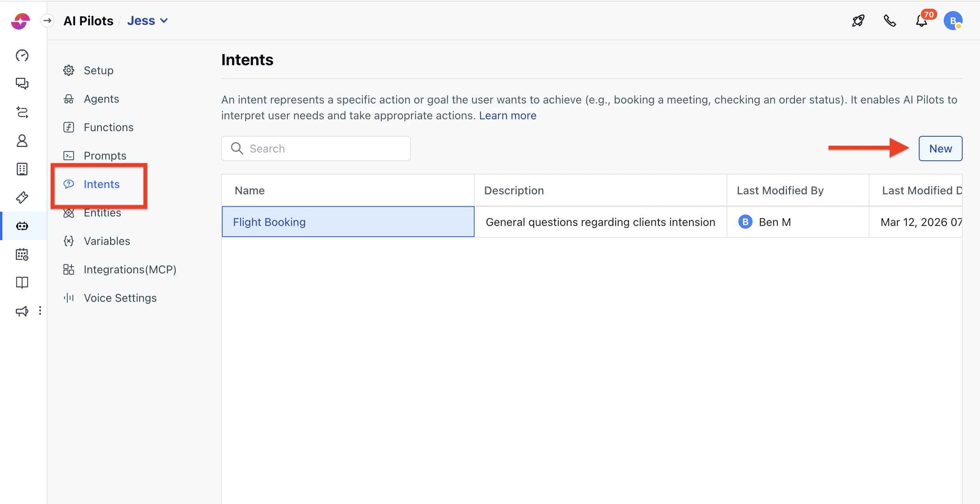The height and width of the screenshot is (504, 980).
Task: Open the conversations chat sidebar icon
Action: (x=22, y=84)
